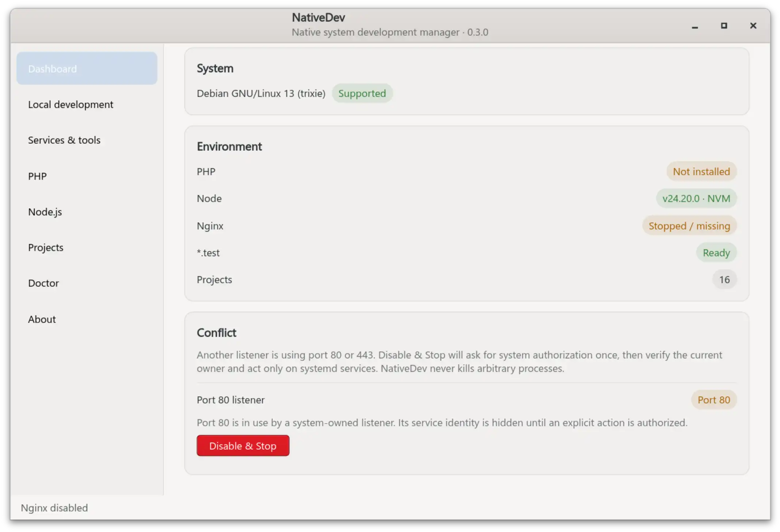Maximize the NativeDev window

click(x=724, y=26)
